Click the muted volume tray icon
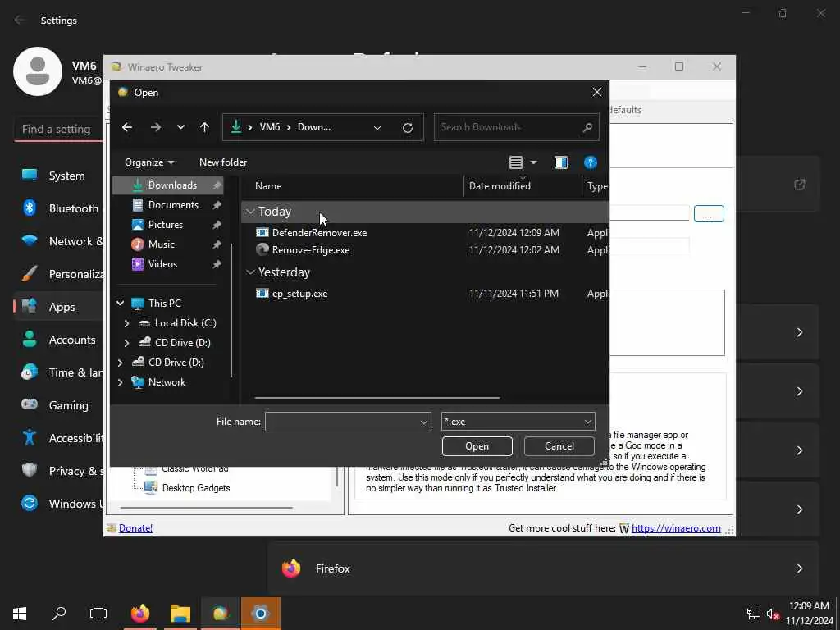The width and height of the screenshot is (840, 630). coord(773,614)
